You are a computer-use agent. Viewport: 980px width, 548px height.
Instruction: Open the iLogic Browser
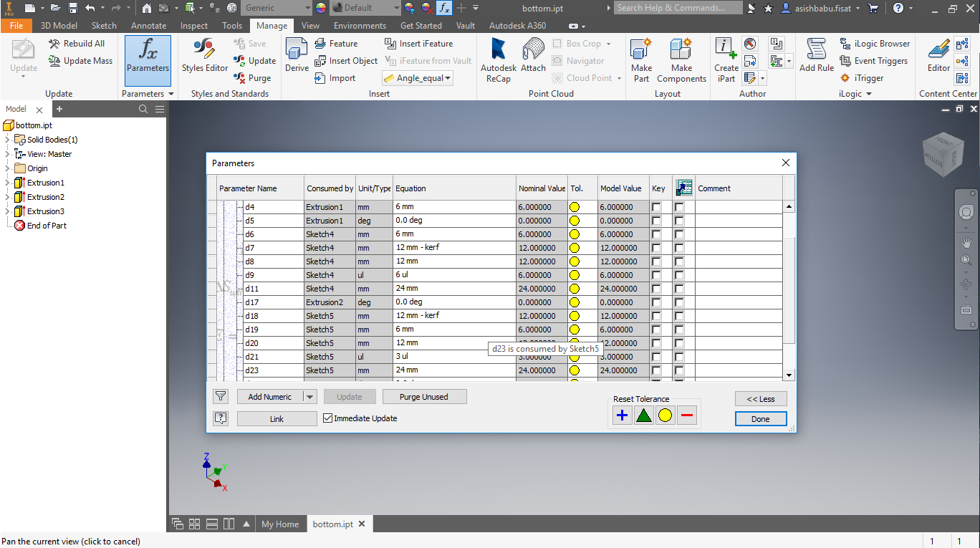[875, 44]
